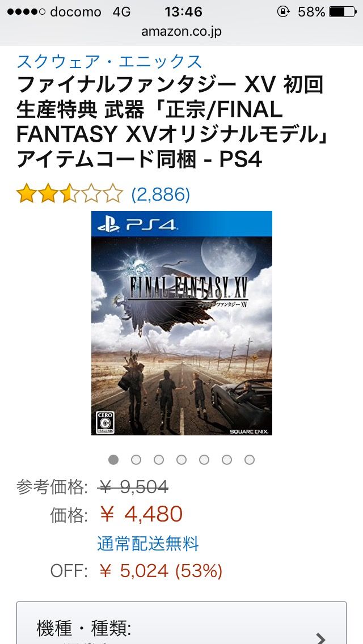This screenshot has height=644, width=363.
Task: Tap the ¥ 4,480 price text
Action: [141, 514]
